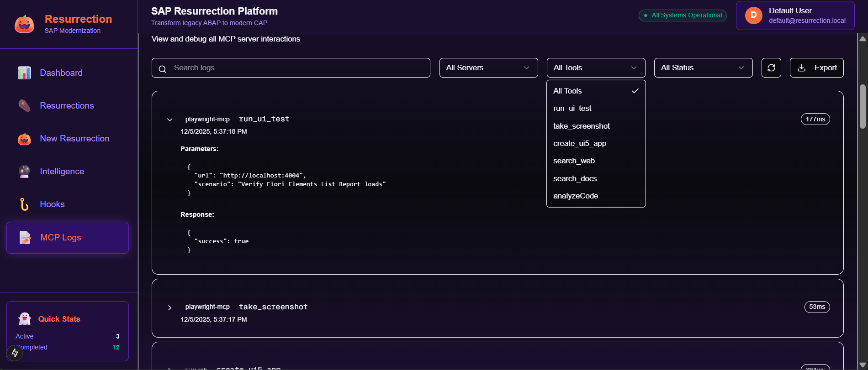Click the MCP Logs document icon

25,237
